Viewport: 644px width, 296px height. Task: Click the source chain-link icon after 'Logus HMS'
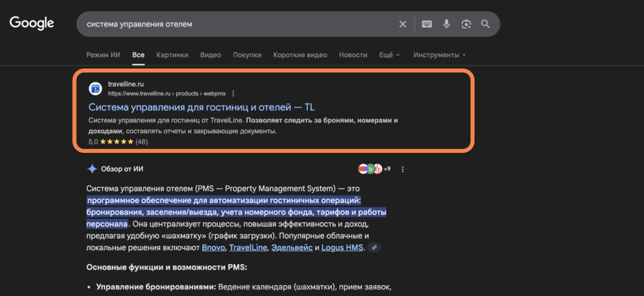[x=374, y=248]
